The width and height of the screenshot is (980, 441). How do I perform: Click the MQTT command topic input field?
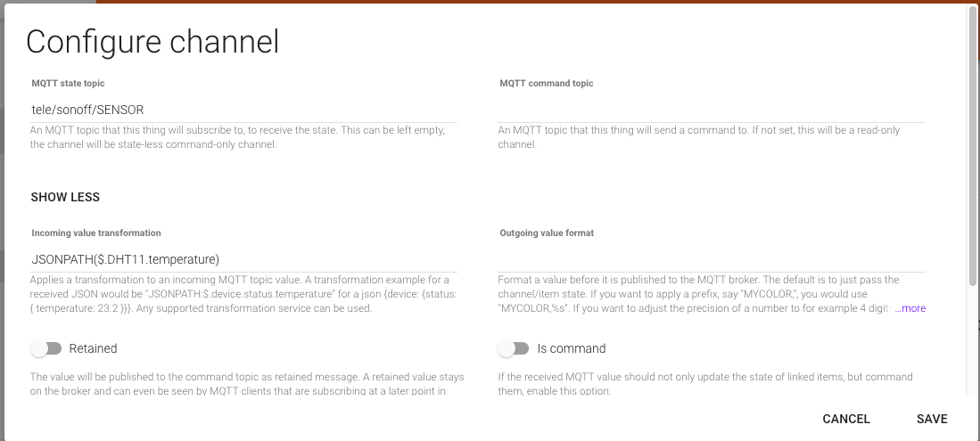[711, 110]
